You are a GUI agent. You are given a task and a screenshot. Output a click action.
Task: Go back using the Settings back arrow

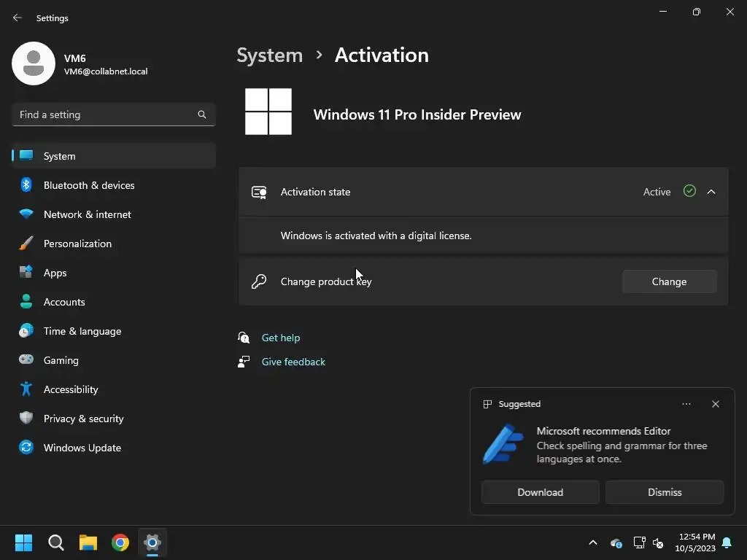pos(18,17)
